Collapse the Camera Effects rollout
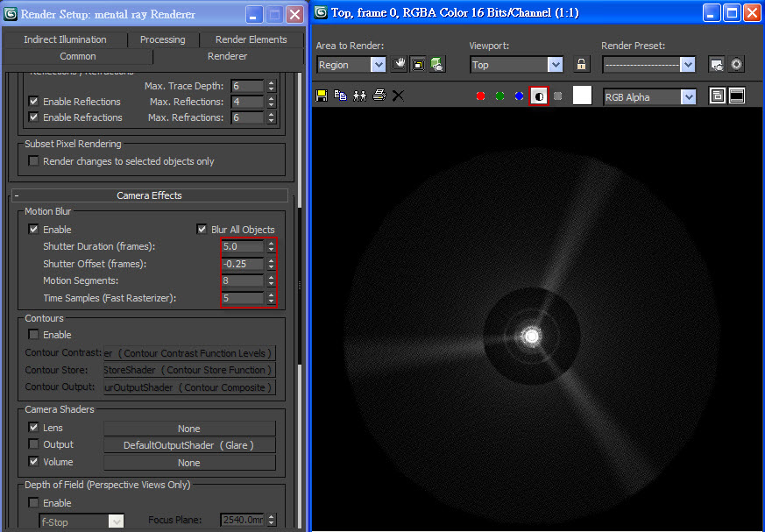This screenshot has height=532, width=765. click(x=149, y=195)
